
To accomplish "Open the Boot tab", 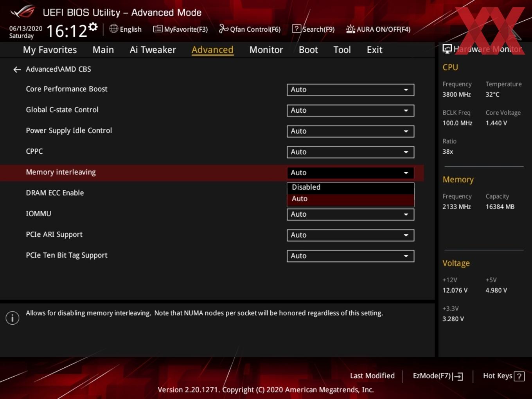I will point(308,50).
